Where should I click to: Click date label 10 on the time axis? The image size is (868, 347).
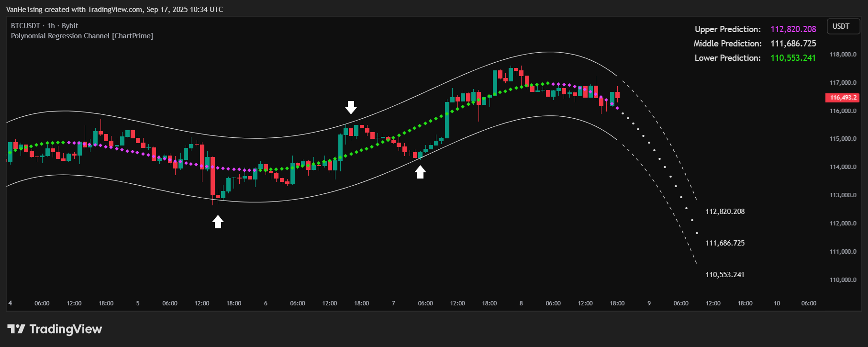[777, 303]
